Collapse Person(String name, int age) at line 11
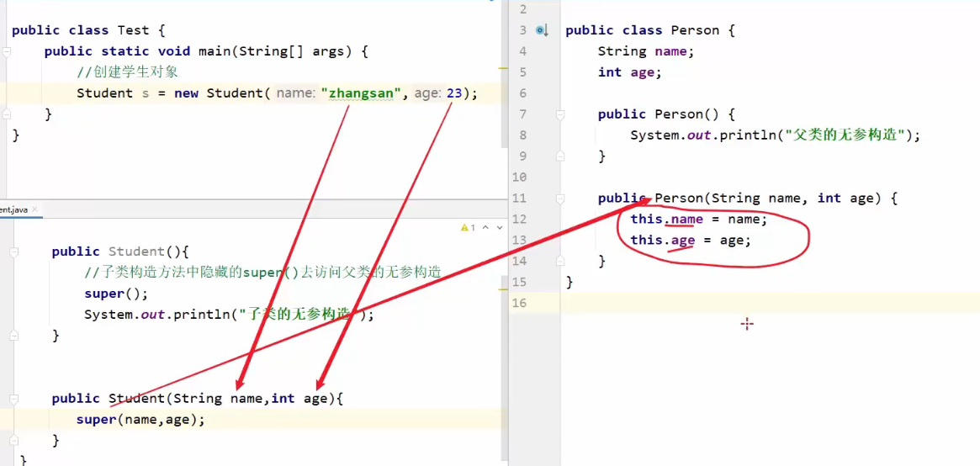This screenshot has width=980, height=466. coord(559,199)
